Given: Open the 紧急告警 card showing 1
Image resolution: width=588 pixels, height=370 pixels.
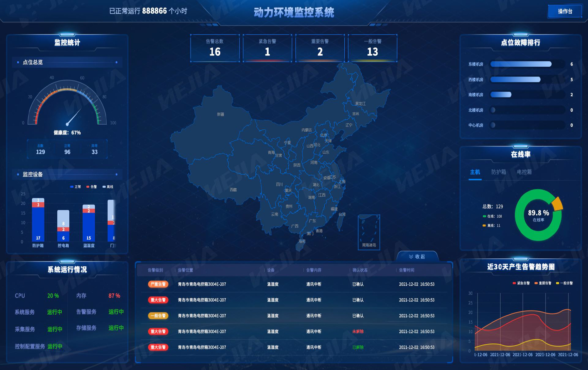Looking at the screenshot, I should click(267, 48).
